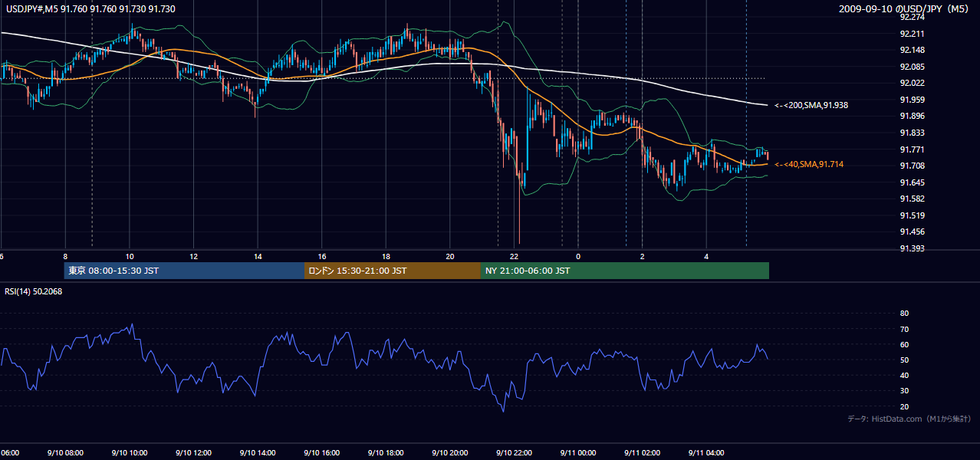The height and width of the screenshot is (460, 980).
Task: Click hour tick 12 under the price chart
Action: [x=193, y=257]
